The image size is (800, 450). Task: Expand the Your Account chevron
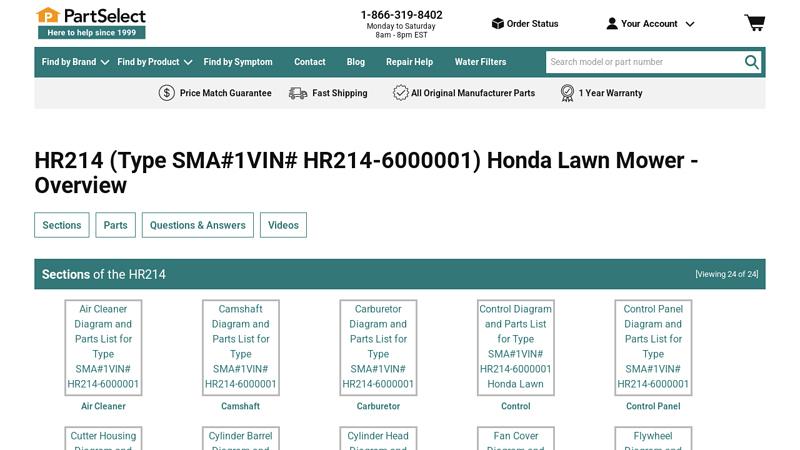coord(690,24)
